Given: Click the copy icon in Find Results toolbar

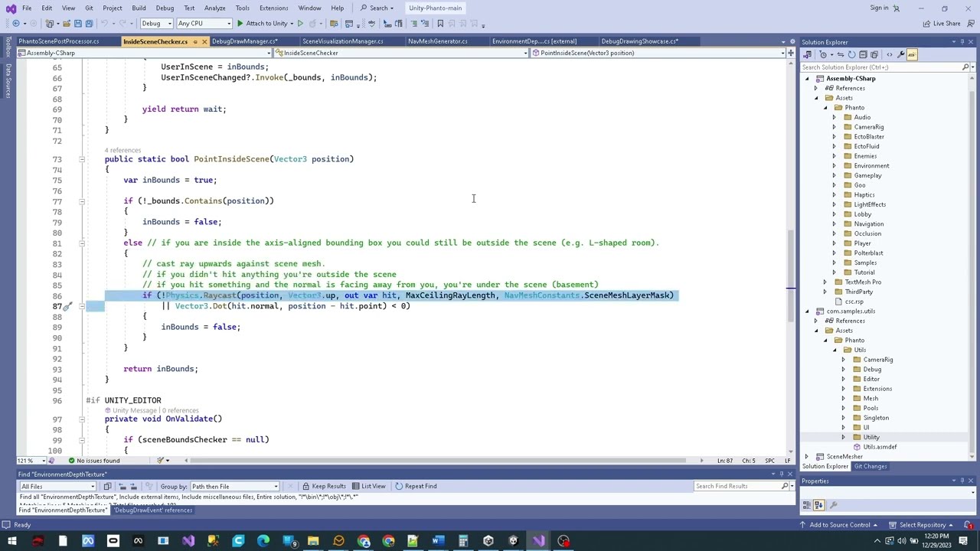Looking at the screenshot, I should pyautogui.click(x=107, y=486).
